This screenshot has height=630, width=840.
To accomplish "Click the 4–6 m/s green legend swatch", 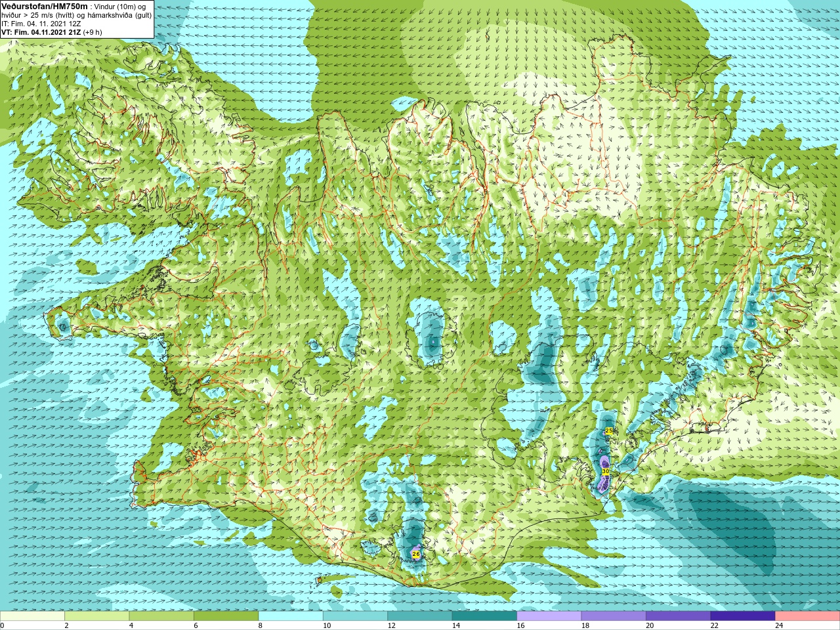I will coord(161,616).
